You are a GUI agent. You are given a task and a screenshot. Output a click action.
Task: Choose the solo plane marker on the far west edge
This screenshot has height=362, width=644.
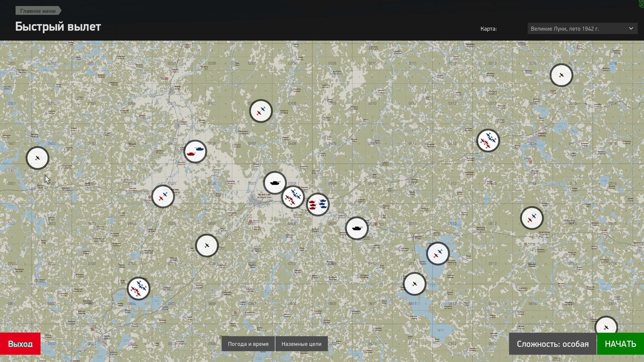(37, 158)
